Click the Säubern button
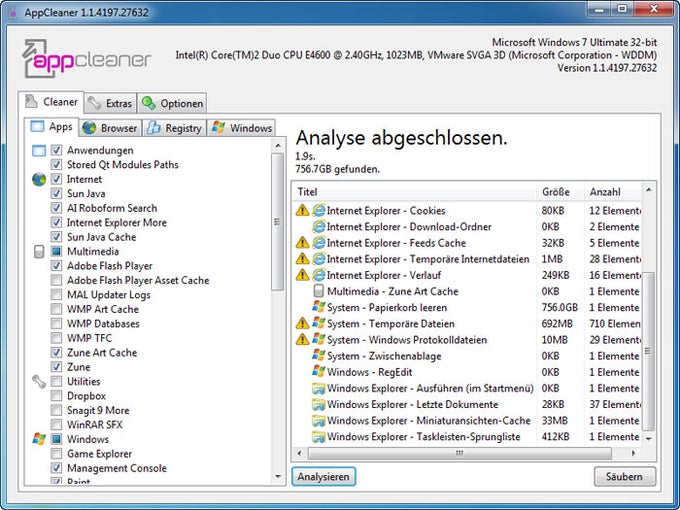680x510 pixels. (x=624, y=476)
